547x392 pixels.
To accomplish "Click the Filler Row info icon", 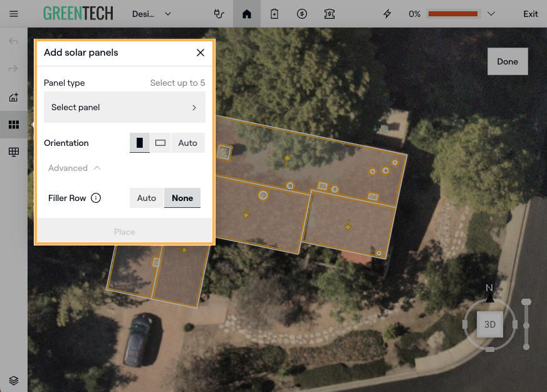I will click(96, 198).
